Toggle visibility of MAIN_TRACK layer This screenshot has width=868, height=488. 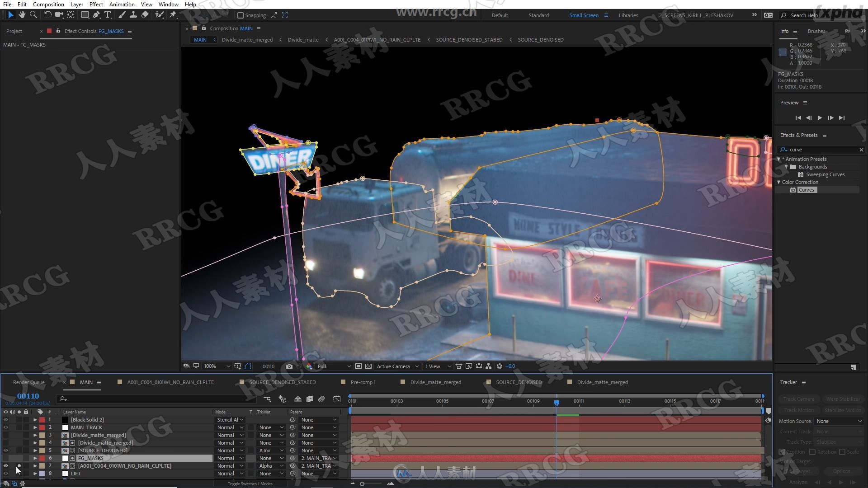6,427
